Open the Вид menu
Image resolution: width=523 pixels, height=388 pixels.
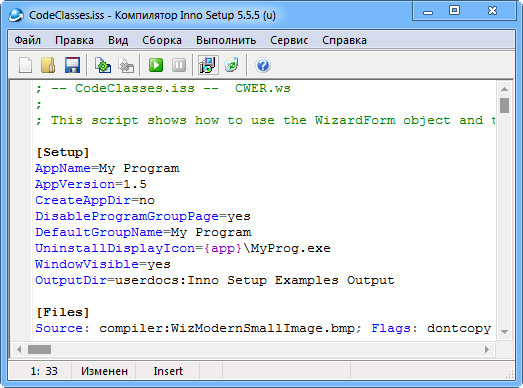click(118, 40)
